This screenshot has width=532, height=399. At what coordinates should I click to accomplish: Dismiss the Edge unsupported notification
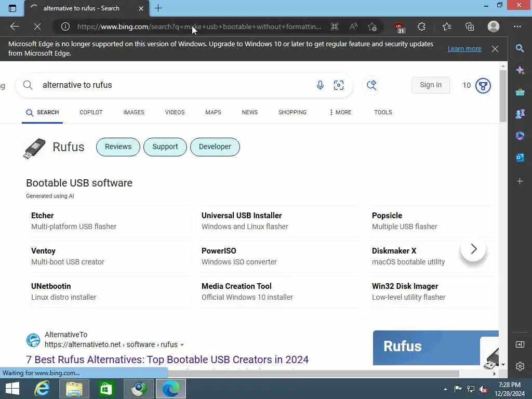pos(495,49)
